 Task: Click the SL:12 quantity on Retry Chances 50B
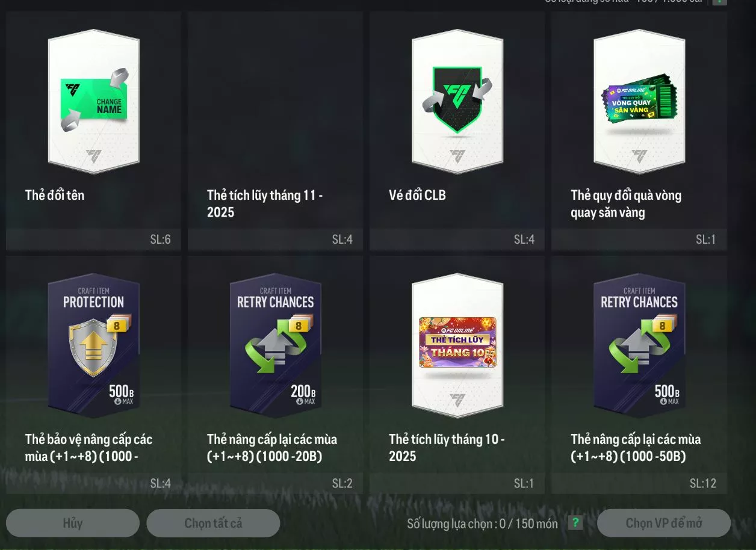click(x=703, y=483)
